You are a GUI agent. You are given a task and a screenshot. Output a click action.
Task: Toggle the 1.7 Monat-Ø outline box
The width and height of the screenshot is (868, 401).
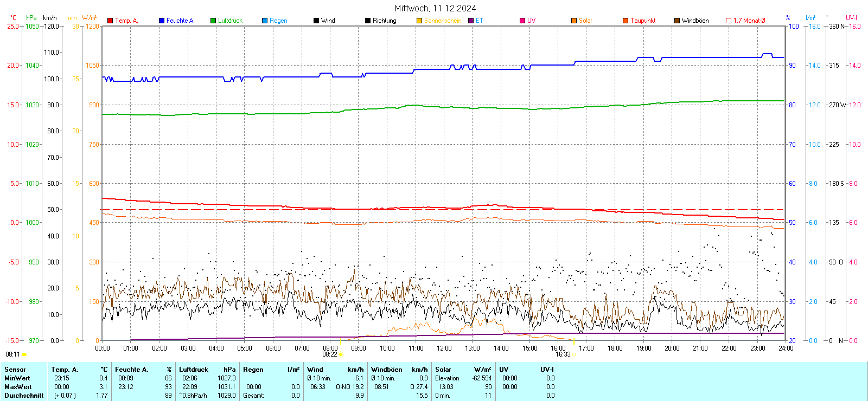click(729, 21)
